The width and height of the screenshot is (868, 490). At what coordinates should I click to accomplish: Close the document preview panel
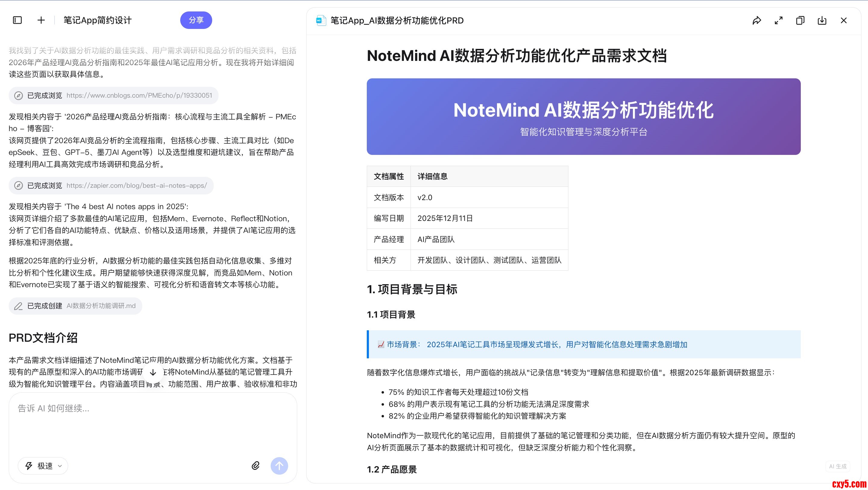[x=843, y=20]
